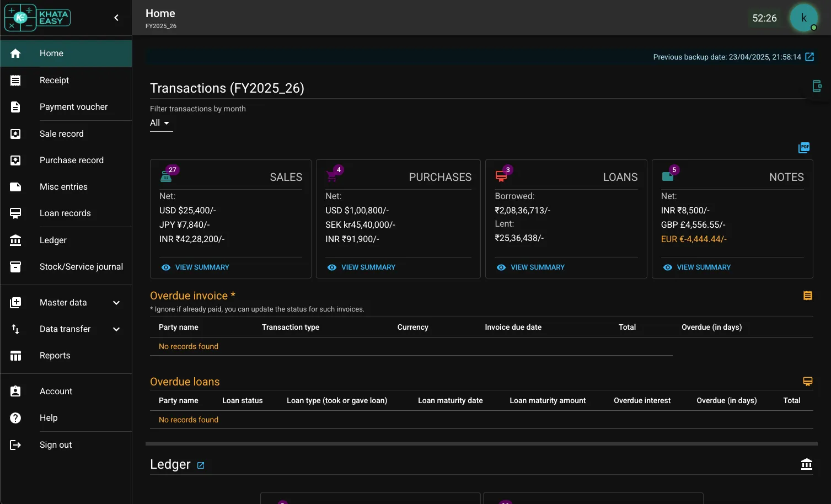
Task: Click the Previous backup date text
Action: (x=727, y=57)
